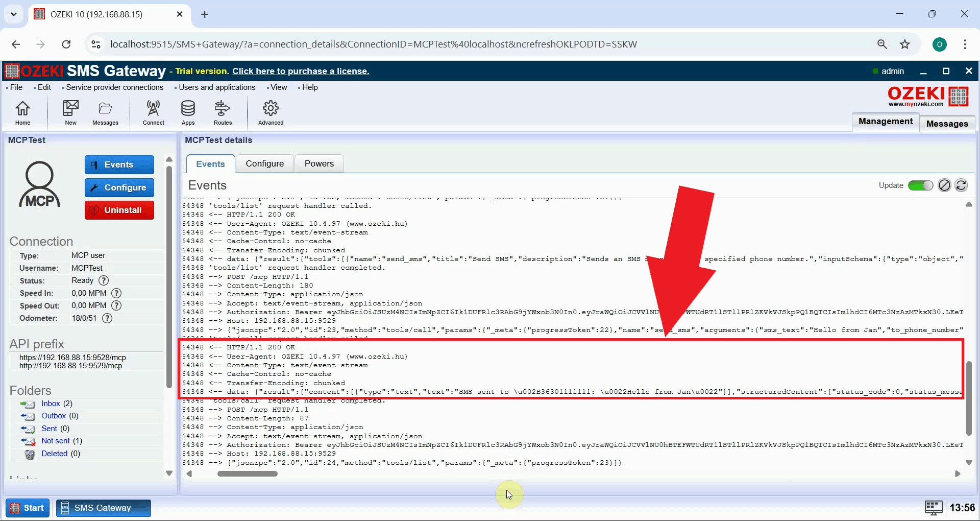Open the Advanced gear icon
Image resolution: width=980 pixels, height=521 pixels.
271,113
